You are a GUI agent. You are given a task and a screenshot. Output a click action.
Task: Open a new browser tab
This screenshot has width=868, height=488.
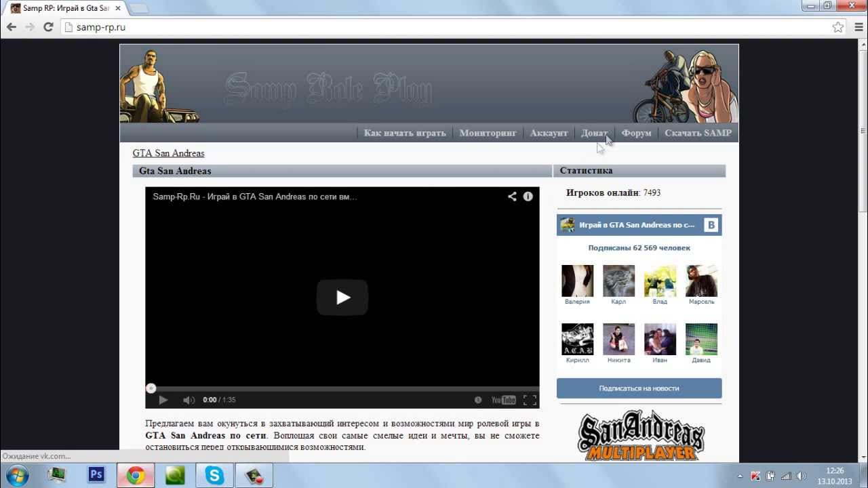(x=138, y=8)
